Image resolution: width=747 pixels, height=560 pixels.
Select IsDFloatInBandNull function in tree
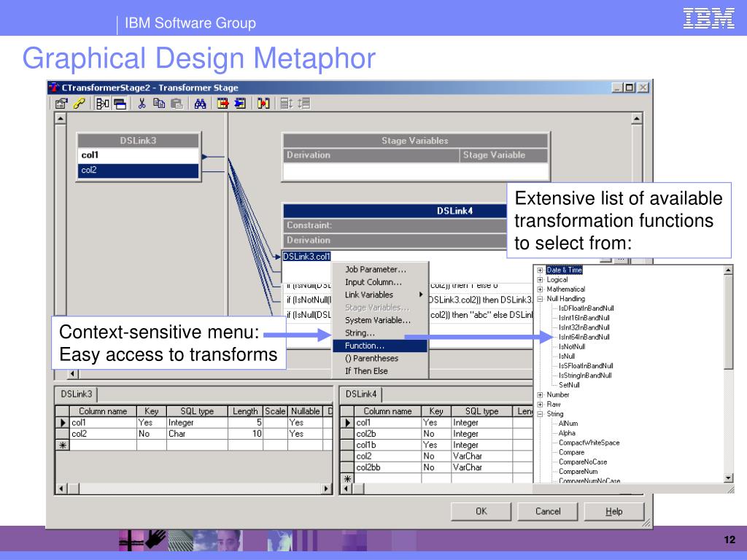pyautogui.click(x=586, y=308)
